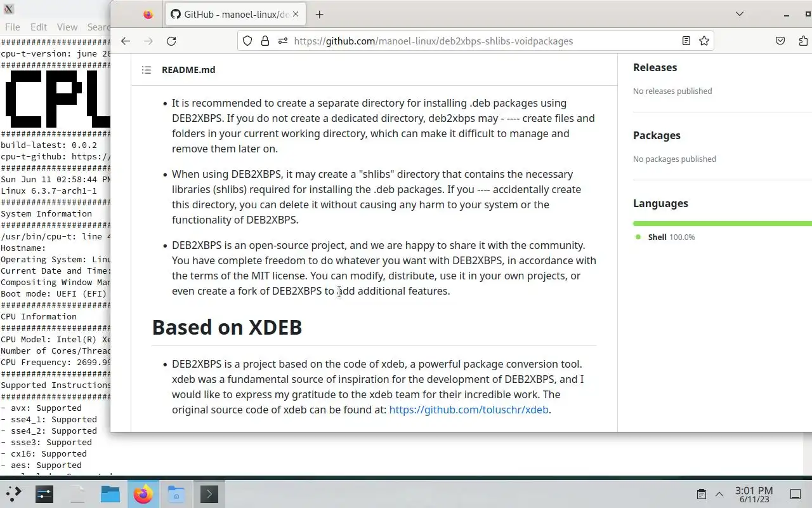Click the green Shell language bar

[x=723, y=224]
